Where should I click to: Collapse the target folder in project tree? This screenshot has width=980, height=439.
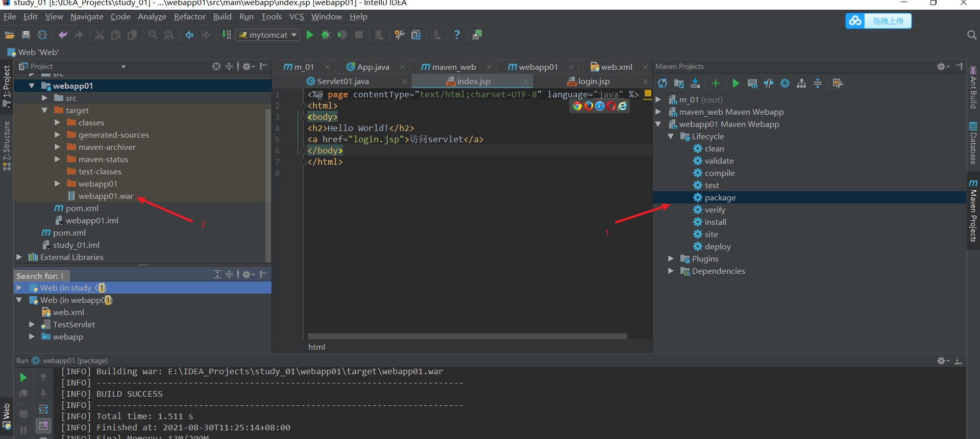click(x=44, y=110)
